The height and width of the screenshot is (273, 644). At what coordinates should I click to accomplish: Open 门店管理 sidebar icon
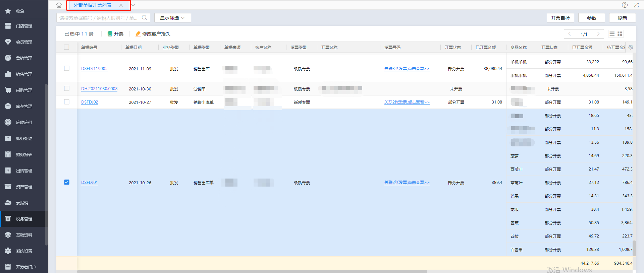pyautogui.click(x=8, y=26)
